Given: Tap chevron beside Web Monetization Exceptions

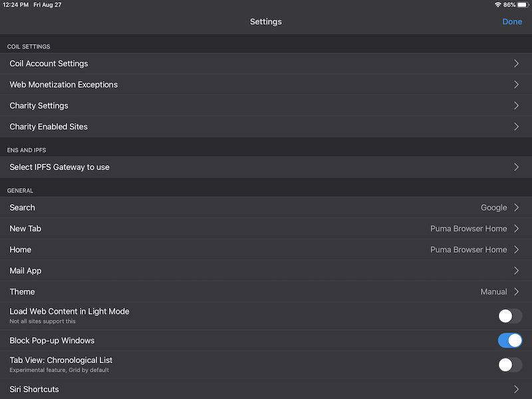Looking at the screenshot, I should (x=516, y=84).
